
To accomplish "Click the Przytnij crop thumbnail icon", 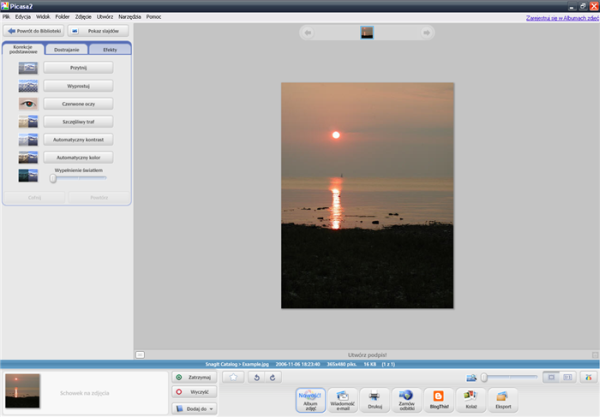I will [x=28, y=68].
